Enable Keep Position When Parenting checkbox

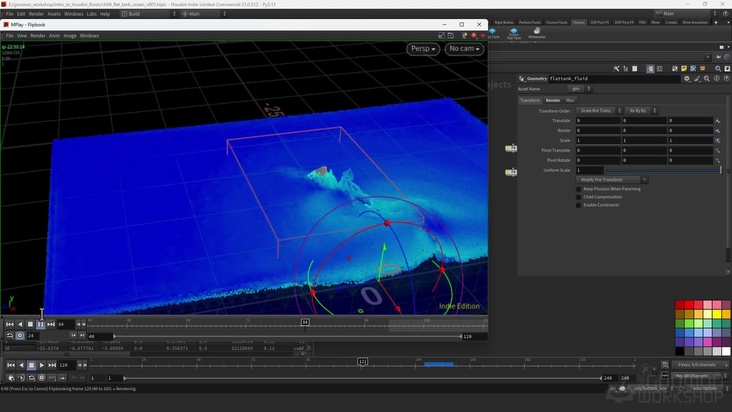[579, 188]
